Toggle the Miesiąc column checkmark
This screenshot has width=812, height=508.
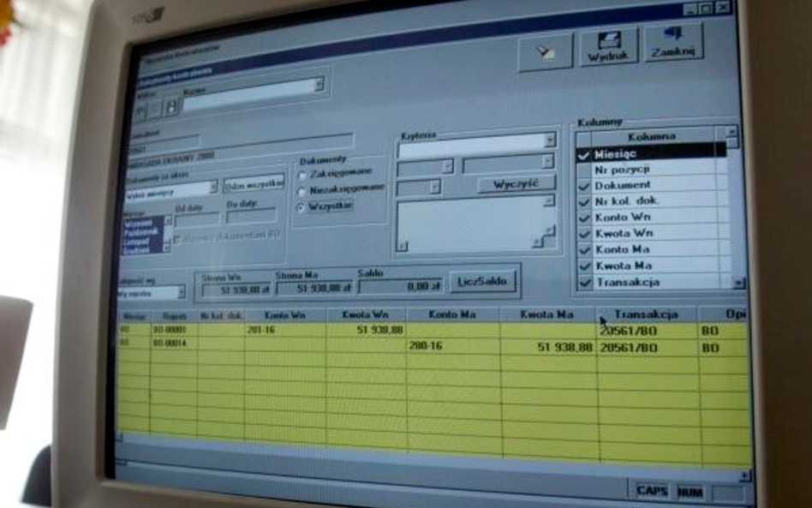coord(583,154)
